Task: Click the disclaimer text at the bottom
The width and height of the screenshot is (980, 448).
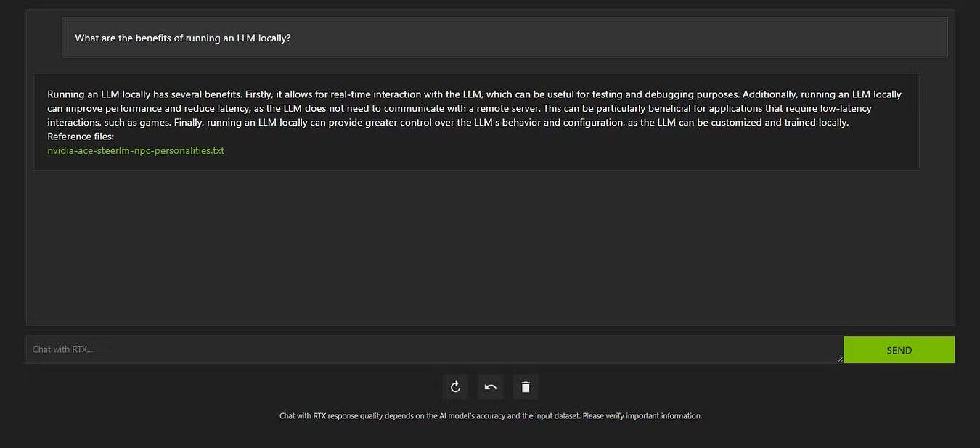Action: (490, 415)
